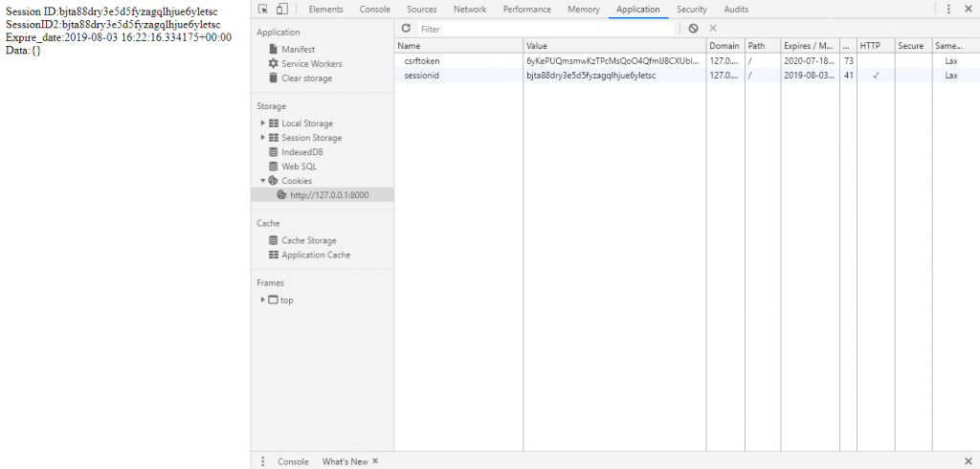Switch to the Security tab
This screenshot has height=469, width=980.
pyautogui.click(x=692, y=10)
